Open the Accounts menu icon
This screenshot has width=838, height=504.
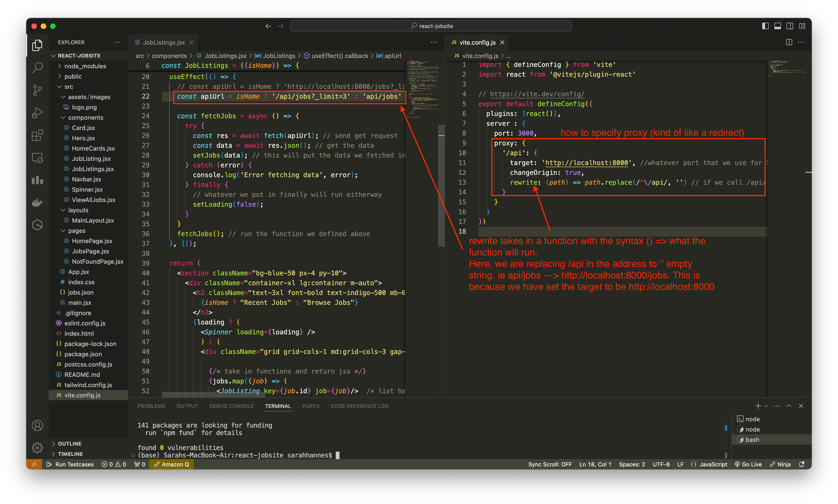tap(37, 425)
